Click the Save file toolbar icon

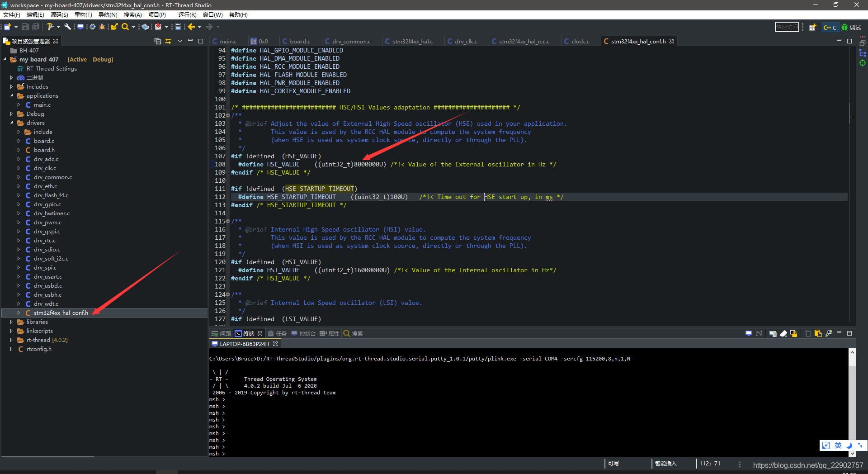click(x=25, y=27)
